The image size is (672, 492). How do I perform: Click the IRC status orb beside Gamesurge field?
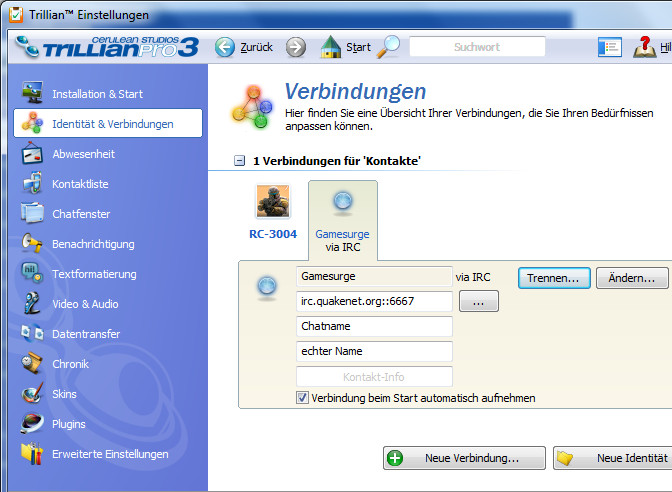point(267,287)
